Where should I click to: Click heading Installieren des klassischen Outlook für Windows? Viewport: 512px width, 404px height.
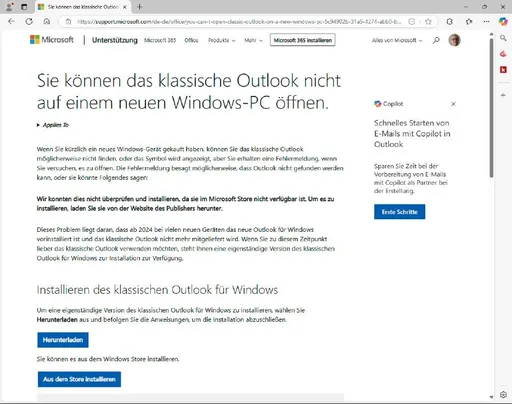(x=157, y=290)
